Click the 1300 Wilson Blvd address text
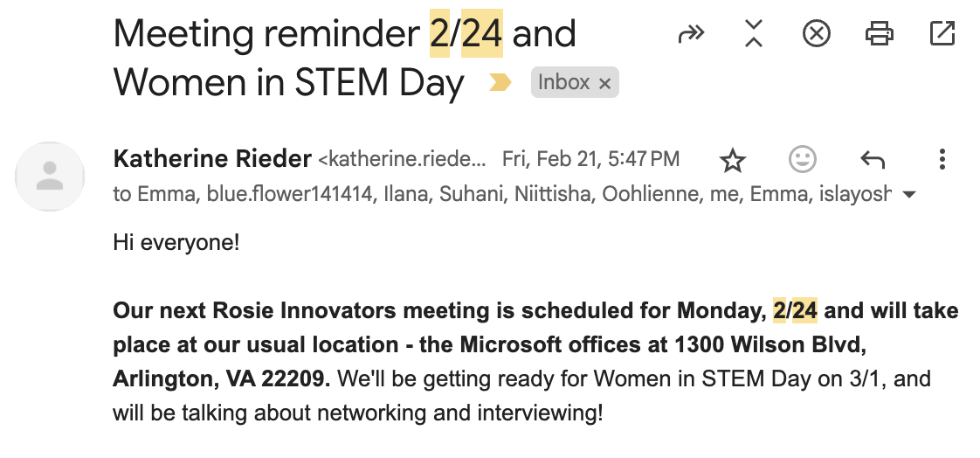 coord(770,344)
